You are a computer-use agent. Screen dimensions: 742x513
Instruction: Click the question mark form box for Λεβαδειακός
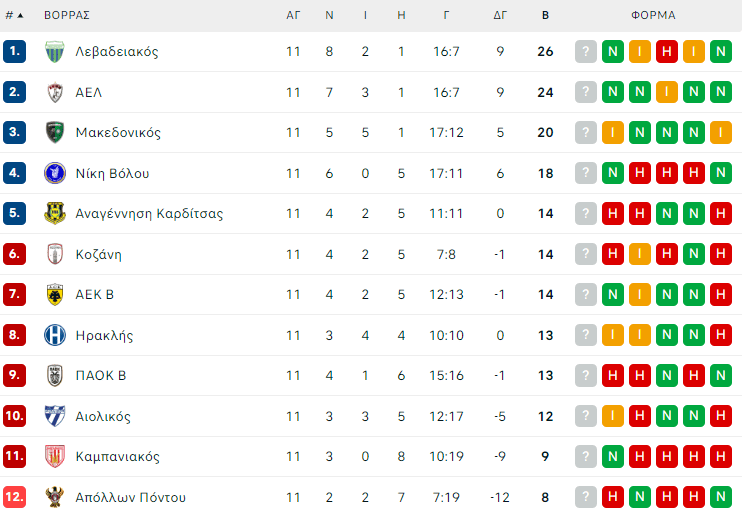(x=586, y=52)
